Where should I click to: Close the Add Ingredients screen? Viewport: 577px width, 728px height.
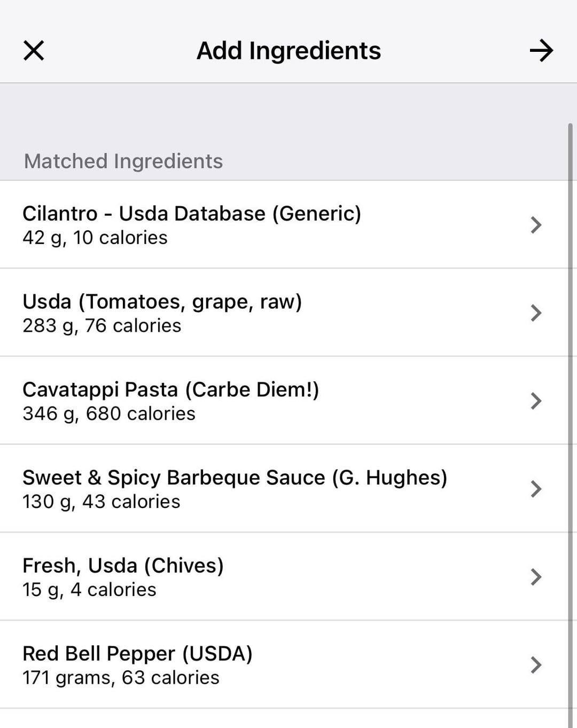coord(34,51)
